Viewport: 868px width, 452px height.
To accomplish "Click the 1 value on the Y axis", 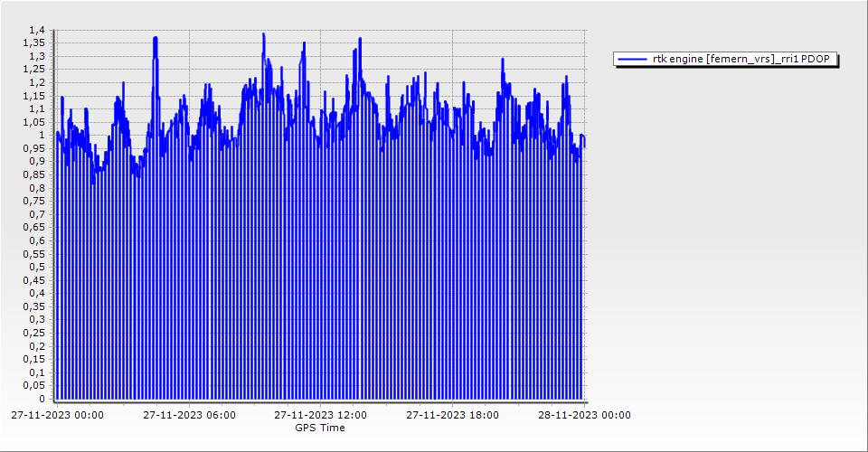I will click(41, 136).
